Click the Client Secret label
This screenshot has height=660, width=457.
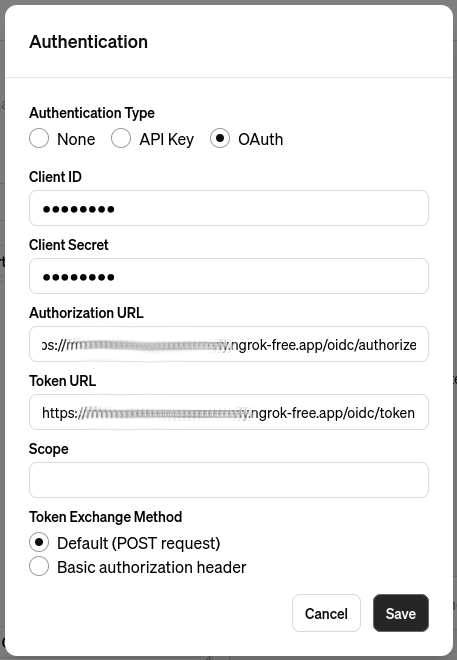point(69,245)
